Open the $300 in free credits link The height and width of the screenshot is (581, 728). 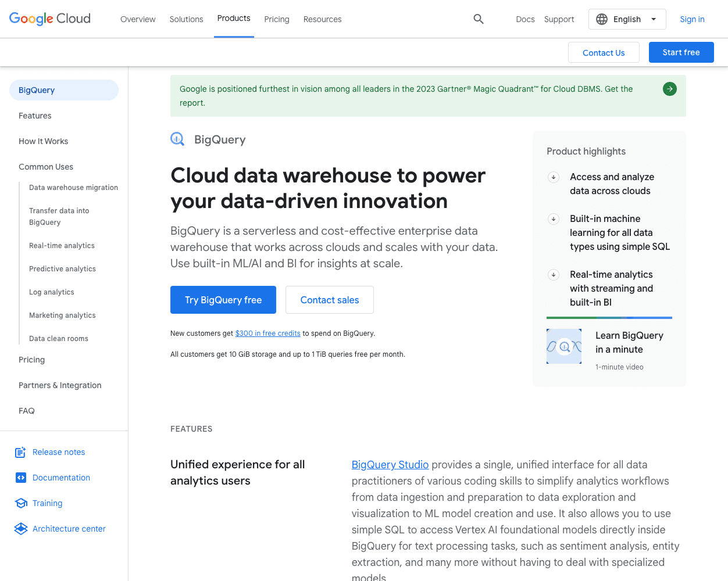[268, 333]
